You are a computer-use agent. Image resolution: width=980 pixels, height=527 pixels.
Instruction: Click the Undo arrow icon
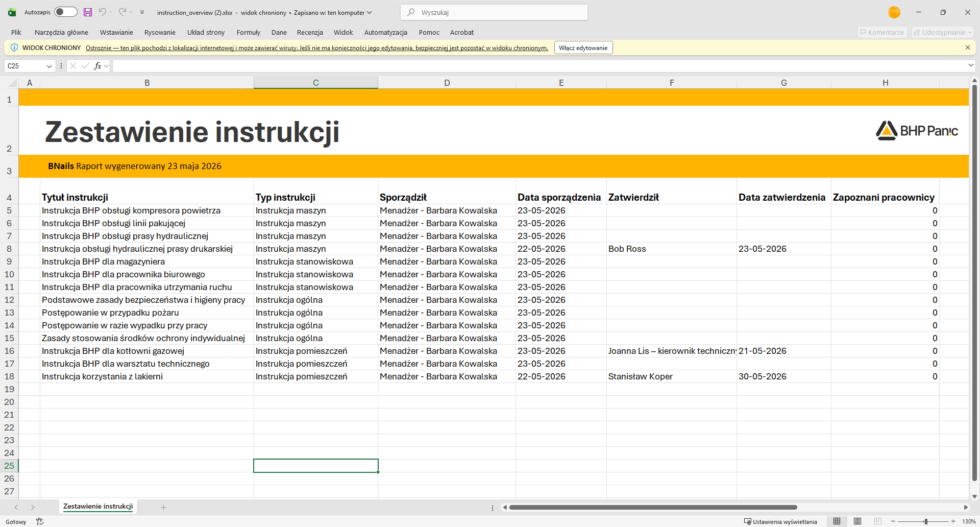(102, 12)
